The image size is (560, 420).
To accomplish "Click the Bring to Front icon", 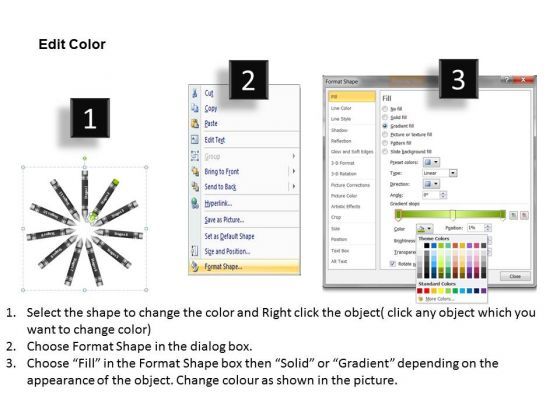I will (195, 171).
